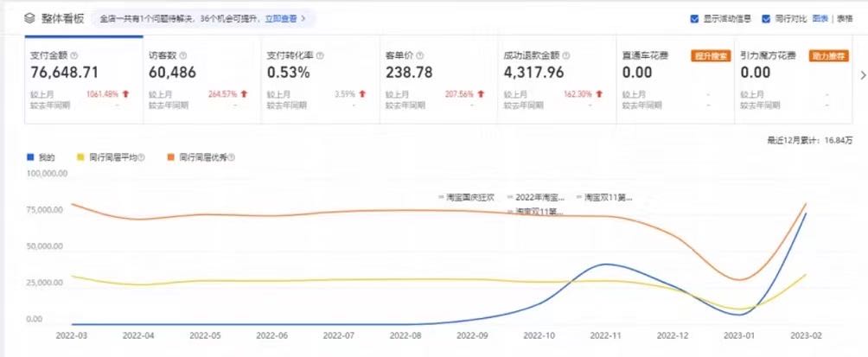
Task: Switch to 图表 view
Action: click(820, 18)
